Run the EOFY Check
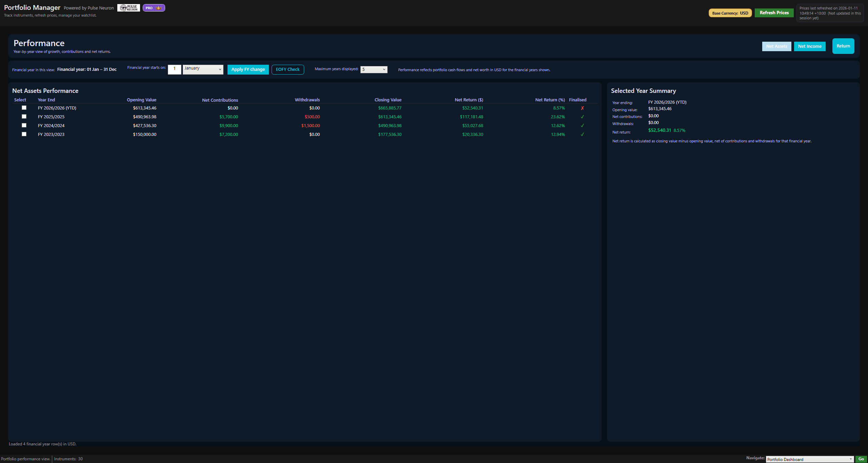This screenshot has height=463, width=868. click(288, 69)
